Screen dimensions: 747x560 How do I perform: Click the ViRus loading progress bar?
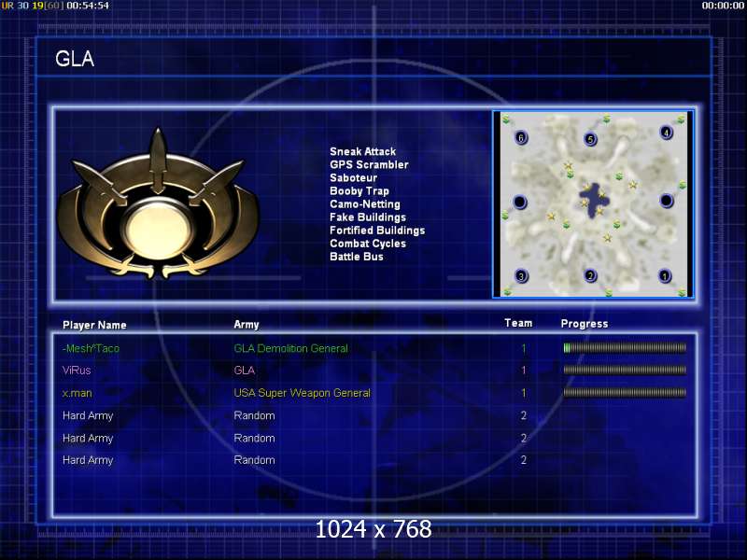(x=625, y=370)
